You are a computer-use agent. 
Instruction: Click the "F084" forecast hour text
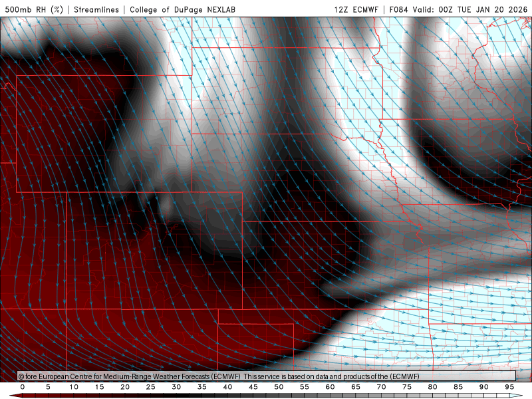(398, 9)
